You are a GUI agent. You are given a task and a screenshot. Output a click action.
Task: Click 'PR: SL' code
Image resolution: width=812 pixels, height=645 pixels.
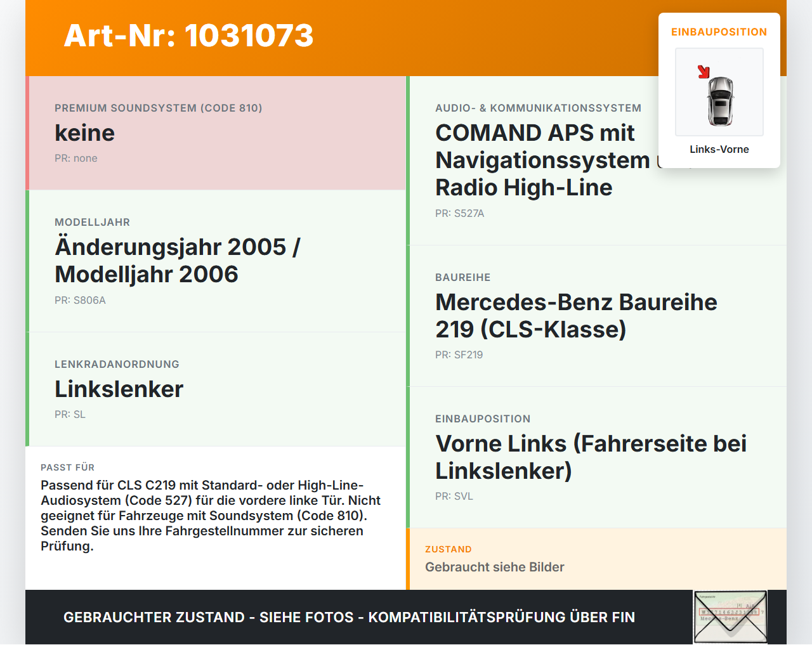pyautogui.click(x=70, y=414)
